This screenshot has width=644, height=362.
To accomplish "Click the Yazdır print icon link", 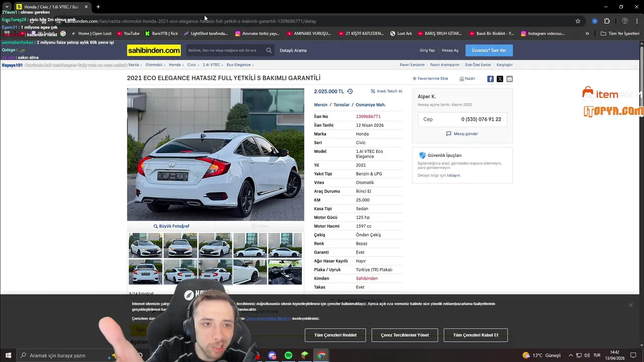I will click(x=467, y=78).
